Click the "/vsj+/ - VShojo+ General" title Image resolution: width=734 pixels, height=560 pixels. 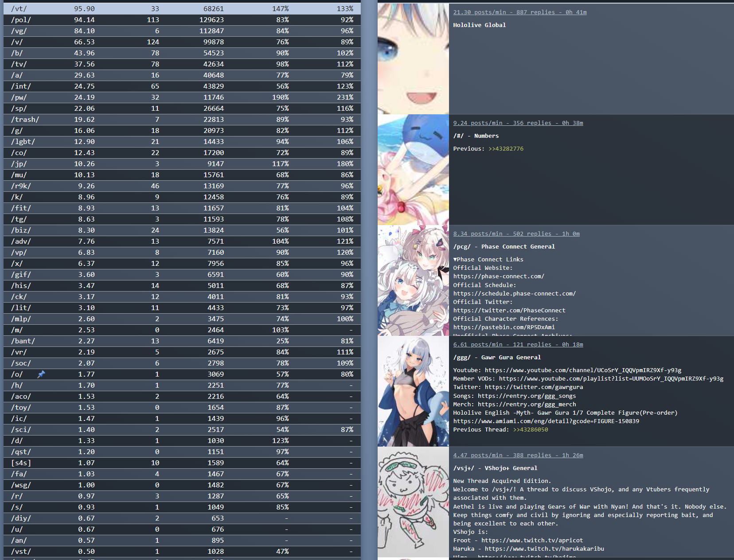point(495,468)
